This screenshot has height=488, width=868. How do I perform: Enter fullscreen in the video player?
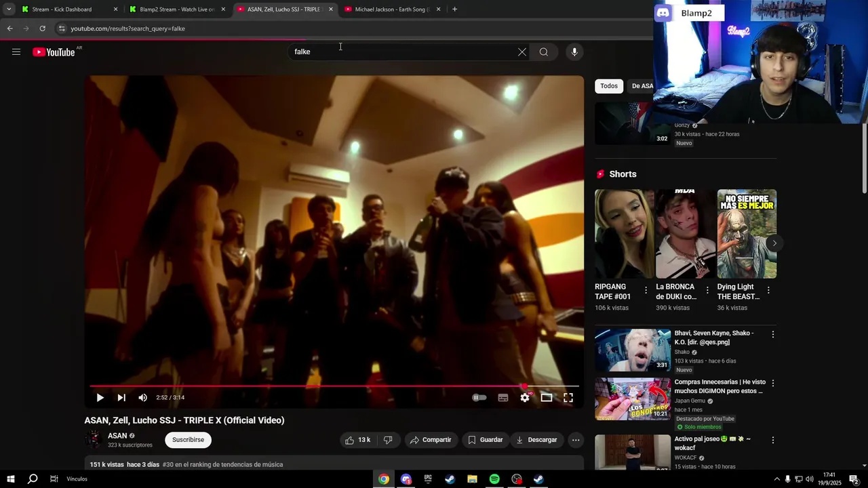tap(568, 398)
